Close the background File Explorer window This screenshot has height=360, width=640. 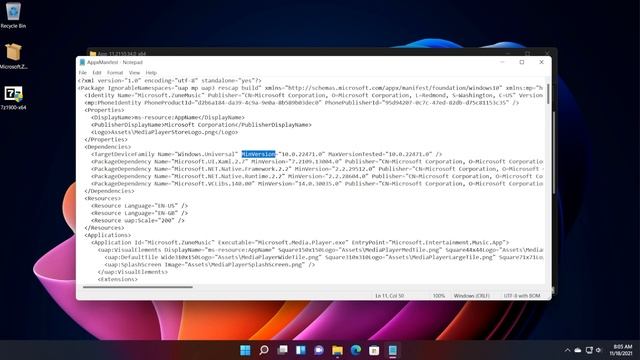pos(547,53)
